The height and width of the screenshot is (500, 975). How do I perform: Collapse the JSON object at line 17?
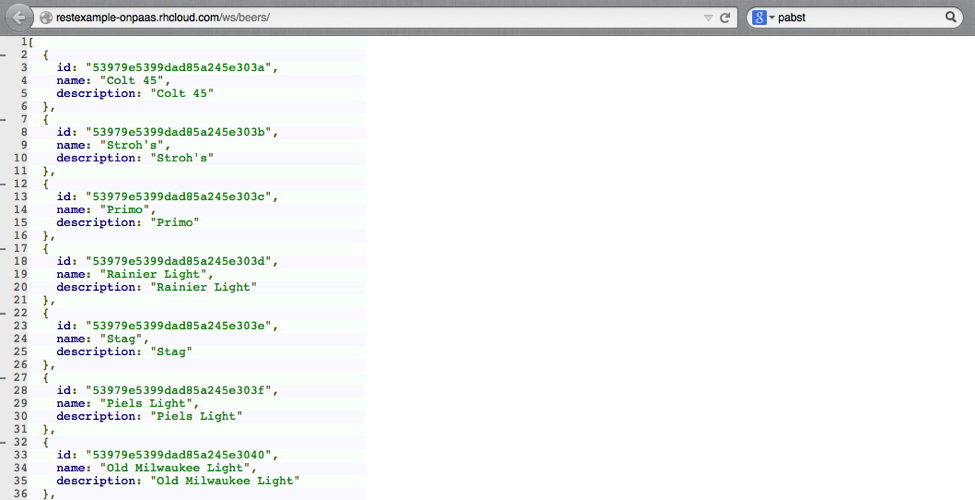pos(3,249)
